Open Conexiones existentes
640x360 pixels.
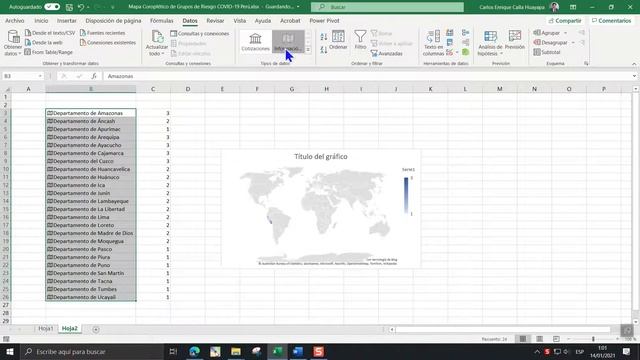108,42
